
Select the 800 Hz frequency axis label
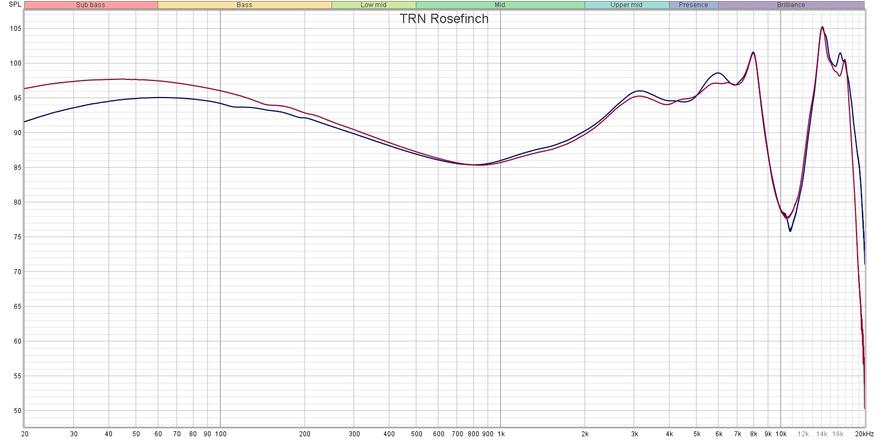(473, 434)
